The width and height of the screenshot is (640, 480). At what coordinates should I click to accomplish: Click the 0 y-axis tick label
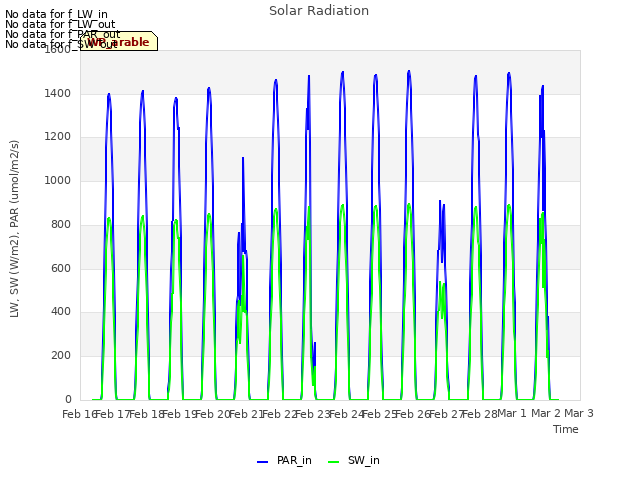(x=68, y=399)
